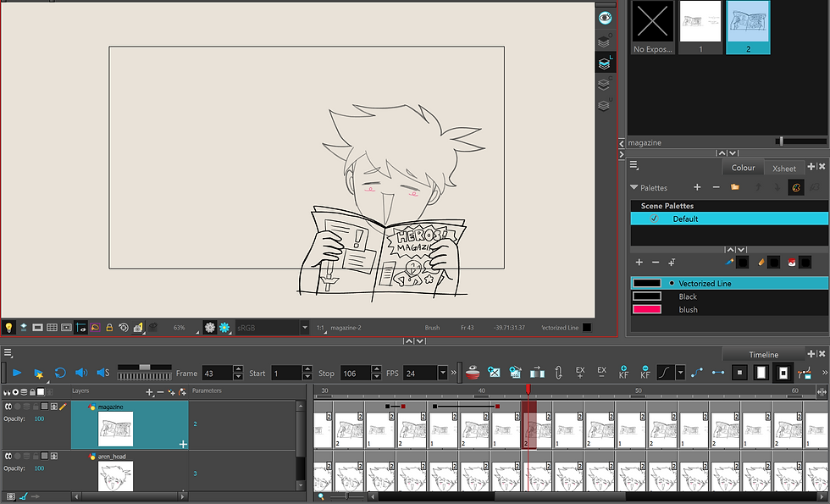Switch to the Colour tab
The image size is (830, 504).
pyautogui.click(x=743, y=168)
